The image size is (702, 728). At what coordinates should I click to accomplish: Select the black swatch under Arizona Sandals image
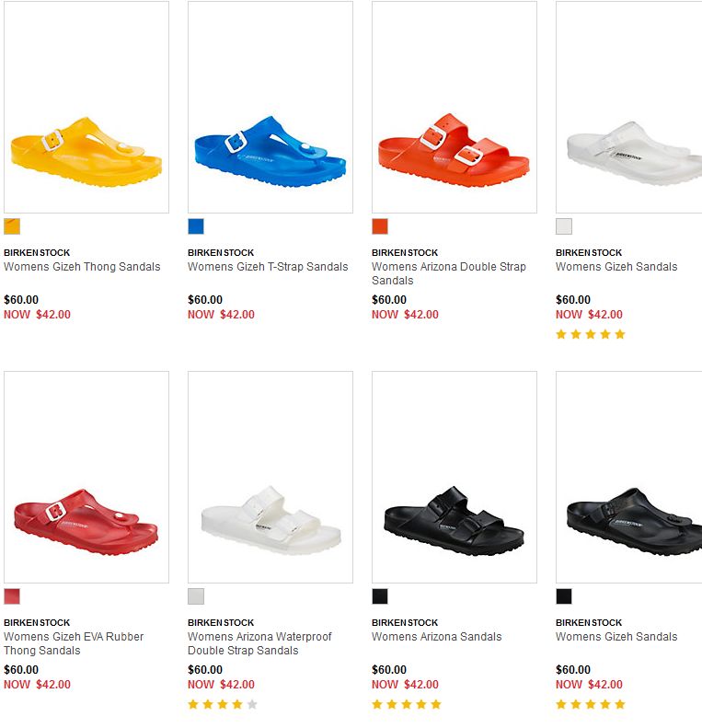(380, 596)
